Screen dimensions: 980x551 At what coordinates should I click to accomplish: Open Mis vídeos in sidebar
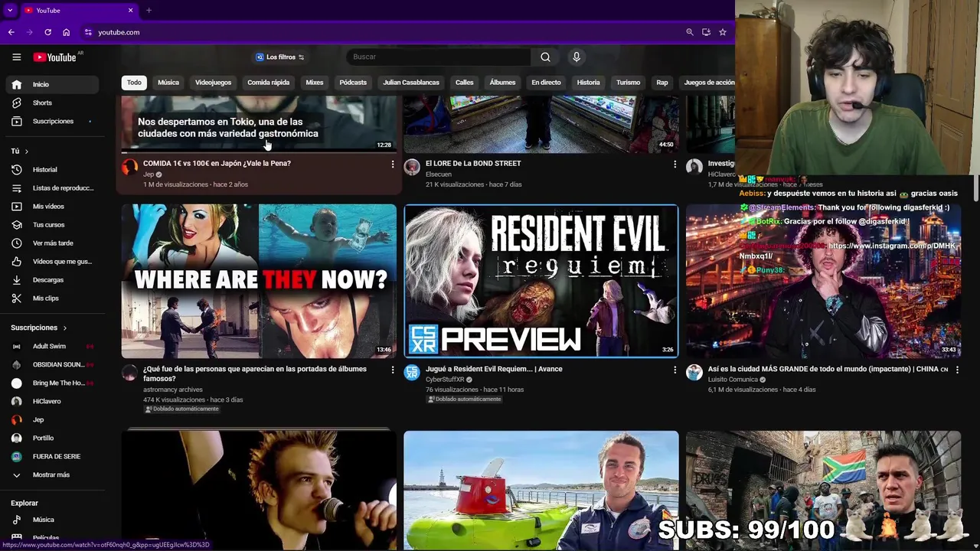[x=51, y=206]
